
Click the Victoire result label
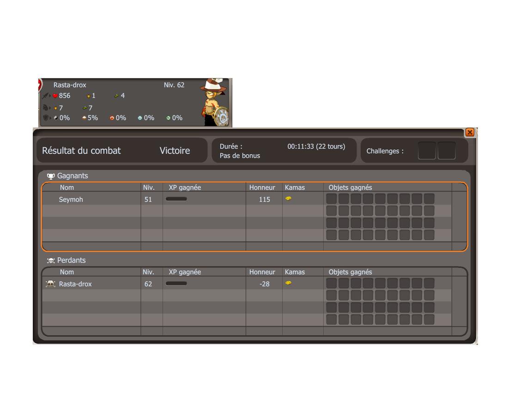coord(175,151)
